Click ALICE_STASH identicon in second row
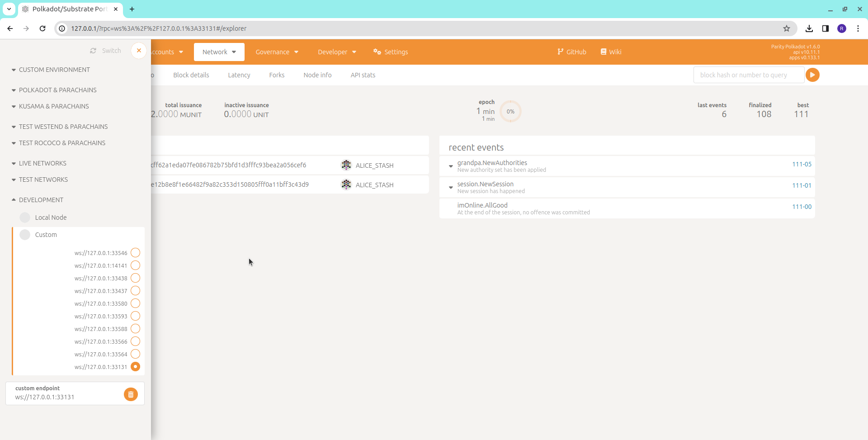This screenshot has width=868, height=440. 346,185
